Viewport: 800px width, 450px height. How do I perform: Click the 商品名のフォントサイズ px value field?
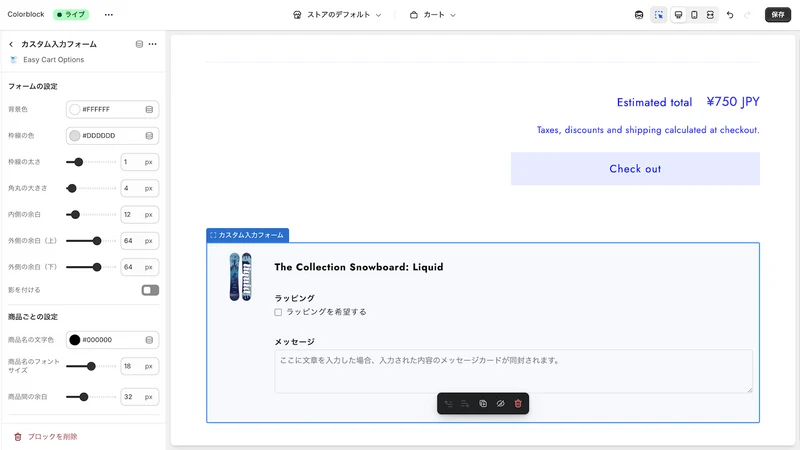[139, 366]
